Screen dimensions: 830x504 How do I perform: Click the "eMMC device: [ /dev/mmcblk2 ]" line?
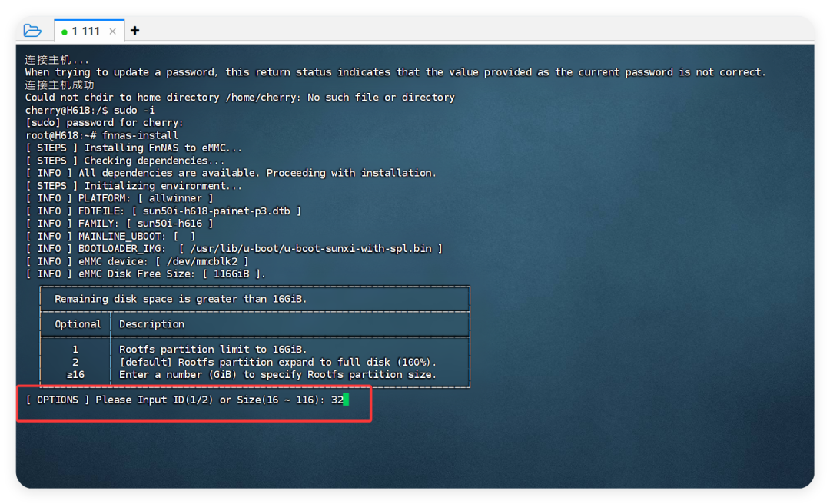pyautogui.click(x=137, y=261)
